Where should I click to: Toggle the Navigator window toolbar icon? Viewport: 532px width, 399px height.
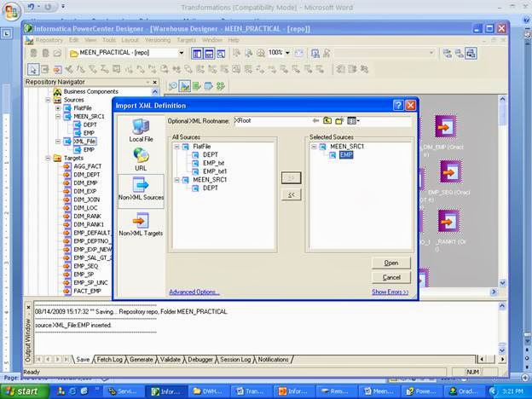coord(197,53)
